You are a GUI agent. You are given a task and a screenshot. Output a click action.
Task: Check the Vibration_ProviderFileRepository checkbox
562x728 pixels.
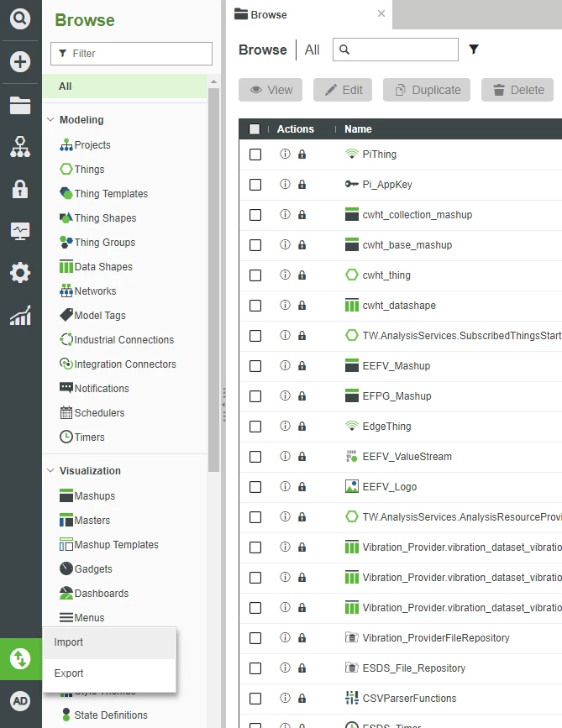click(255, 638)
